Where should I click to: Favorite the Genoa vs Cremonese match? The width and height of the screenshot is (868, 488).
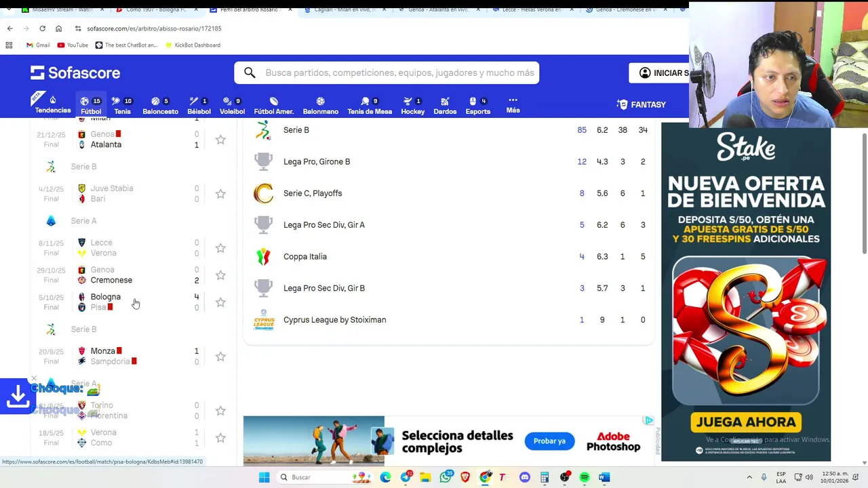(220, 275)
